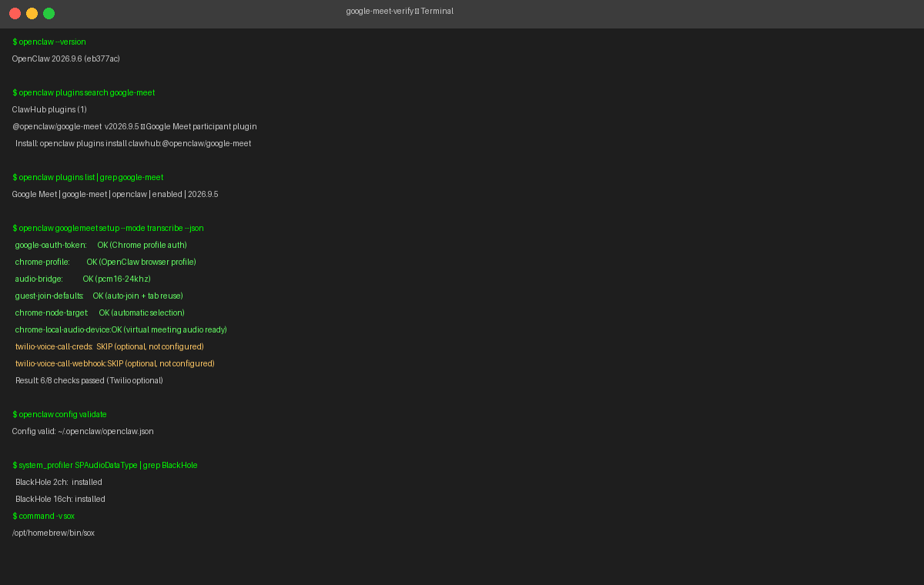Screen dimensions: 924x585
Task: Click the '/opt/homebrew/bin/sox' path output
Action: (x=53, y=533)
